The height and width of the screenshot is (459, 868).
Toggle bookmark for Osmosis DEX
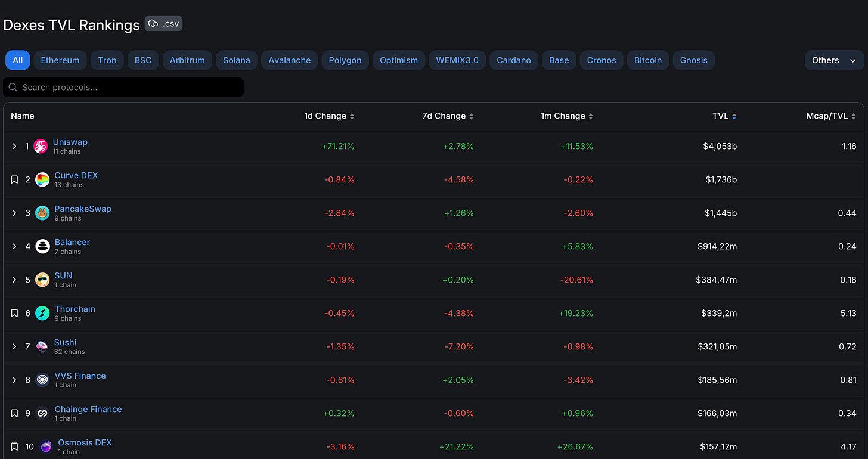(14, 446)
